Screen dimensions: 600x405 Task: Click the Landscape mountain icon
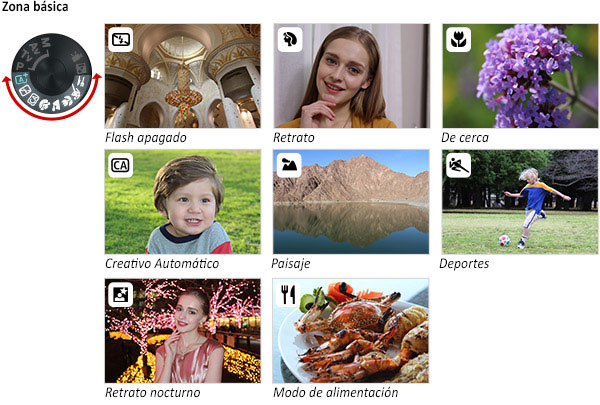289,165
